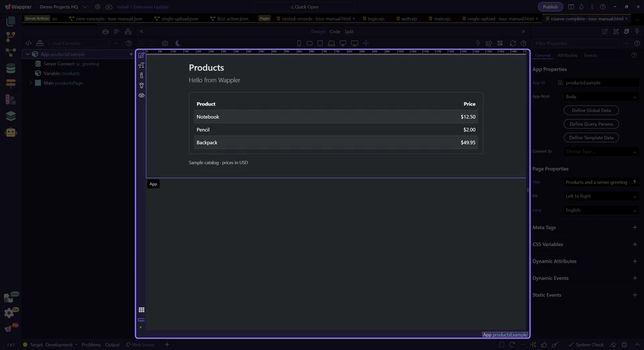Click the move arrows responsive icon
This screenshot has height=350, width=644.
coord(366,43)
